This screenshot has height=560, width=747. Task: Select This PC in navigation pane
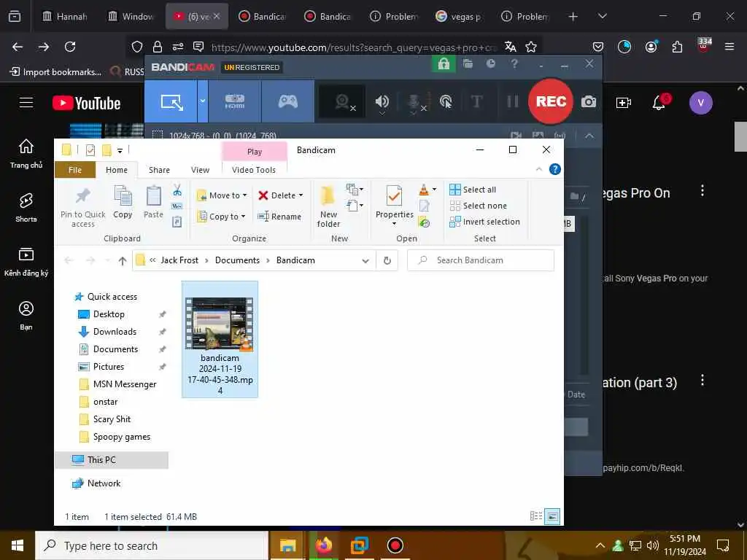click(x=111, y=460)
